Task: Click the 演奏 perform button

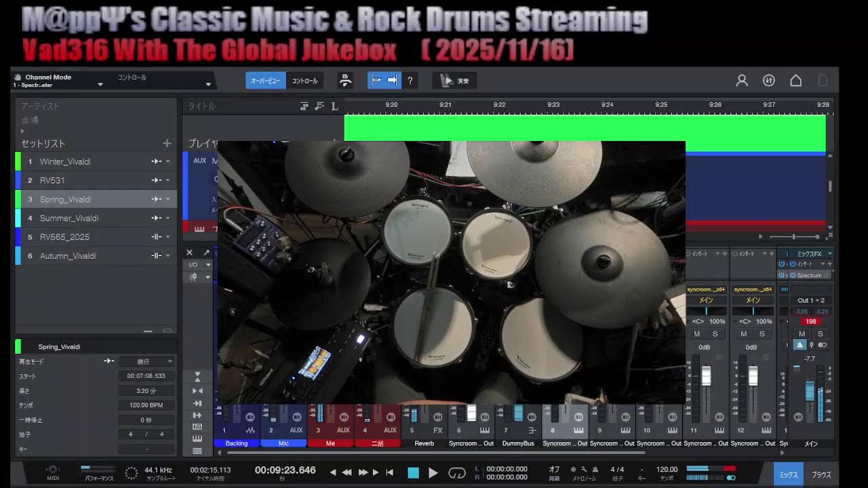Action: [x=456, y=81]
